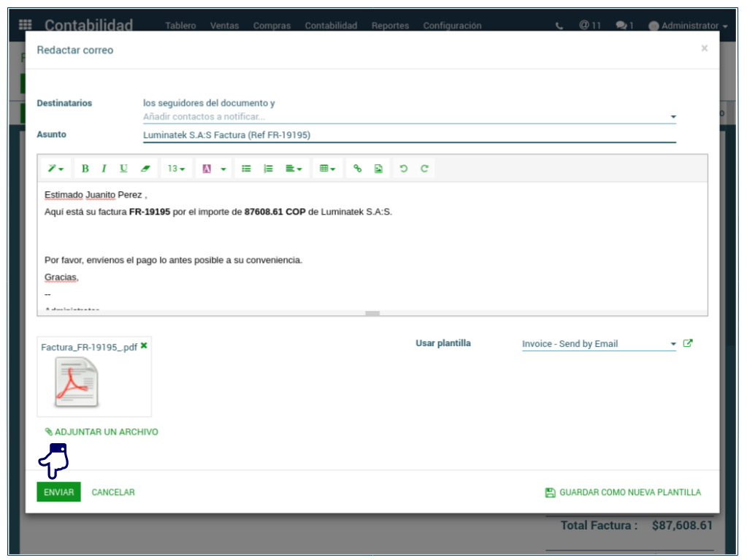Click the insert image icon
The width and height of the screenshot is (747, 560).
click(x=378, y=169)
